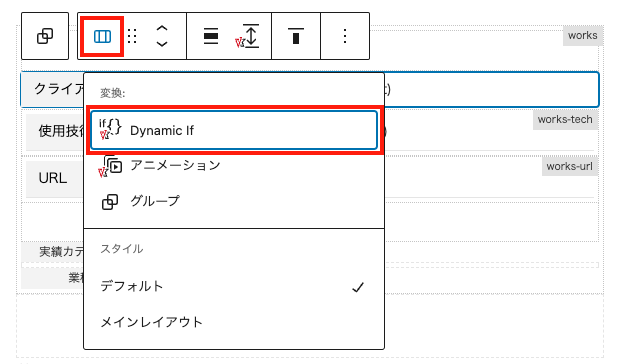Select the デフォルト style option
Viewport: 622px width, 364px height.
234,286
